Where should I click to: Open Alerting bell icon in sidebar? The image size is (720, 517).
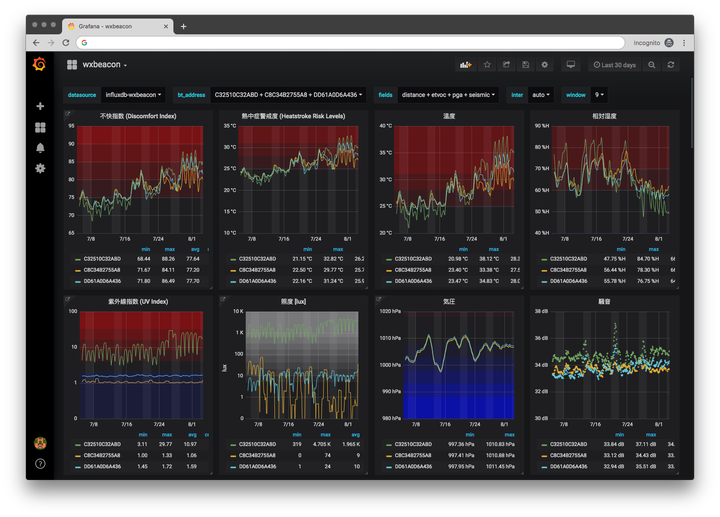pos(40,147)
